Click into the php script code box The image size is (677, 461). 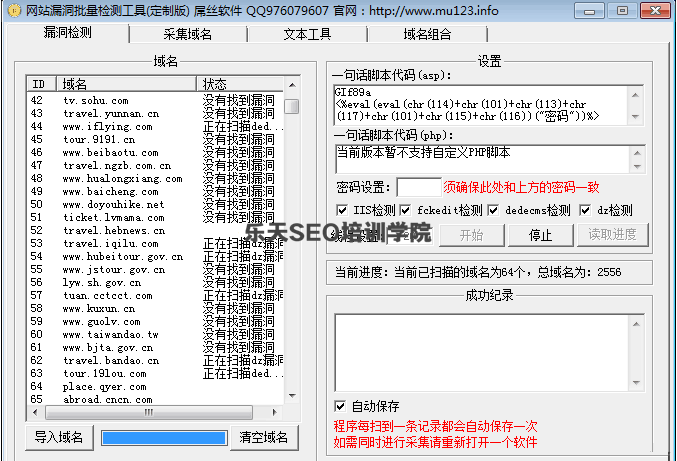point(482,159)
